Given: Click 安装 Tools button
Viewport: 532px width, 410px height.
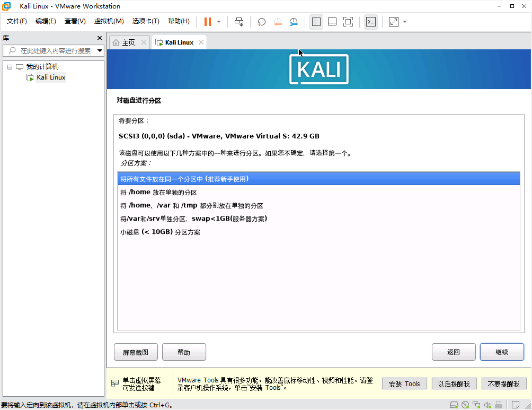Looking at the screenshot, I should [404, 384].
